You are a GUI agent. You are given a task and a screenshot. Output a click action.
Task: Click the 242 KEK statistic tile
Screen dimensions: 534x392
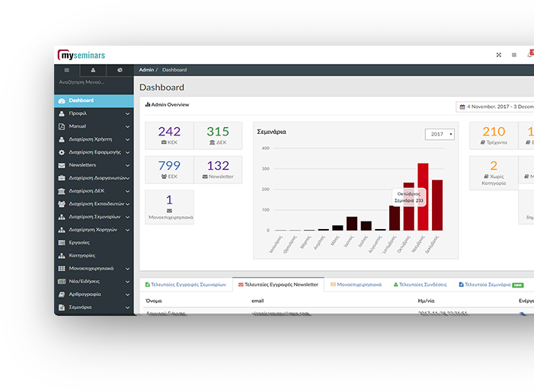coord(169,135)
